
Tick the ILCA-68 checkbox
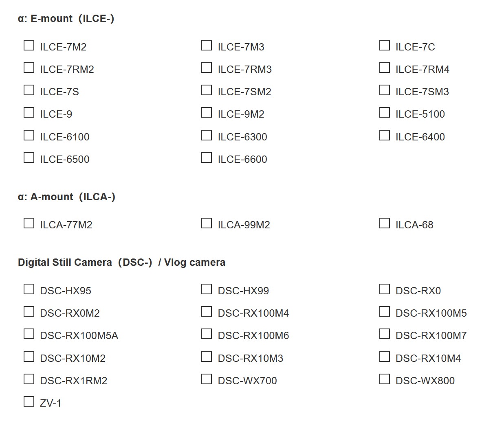384,223
